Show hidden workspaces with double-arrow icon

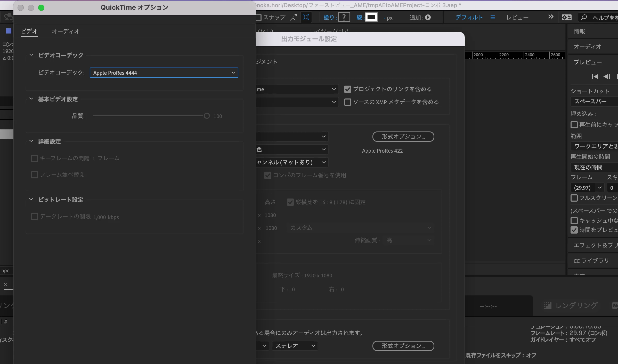point(551,17)
